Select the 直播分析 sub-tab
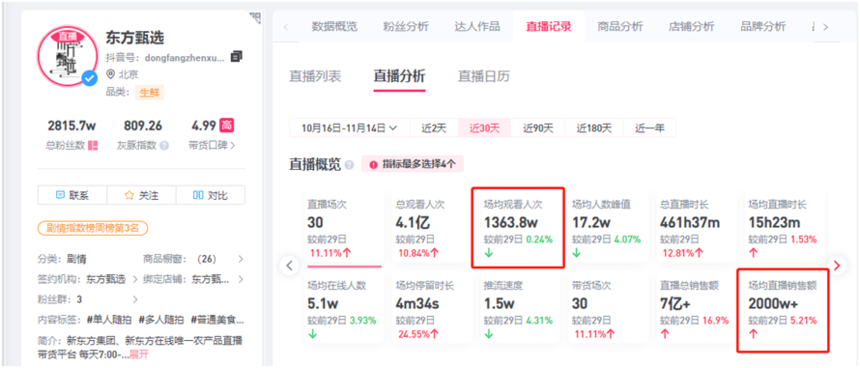 click(x=399, y=76)
